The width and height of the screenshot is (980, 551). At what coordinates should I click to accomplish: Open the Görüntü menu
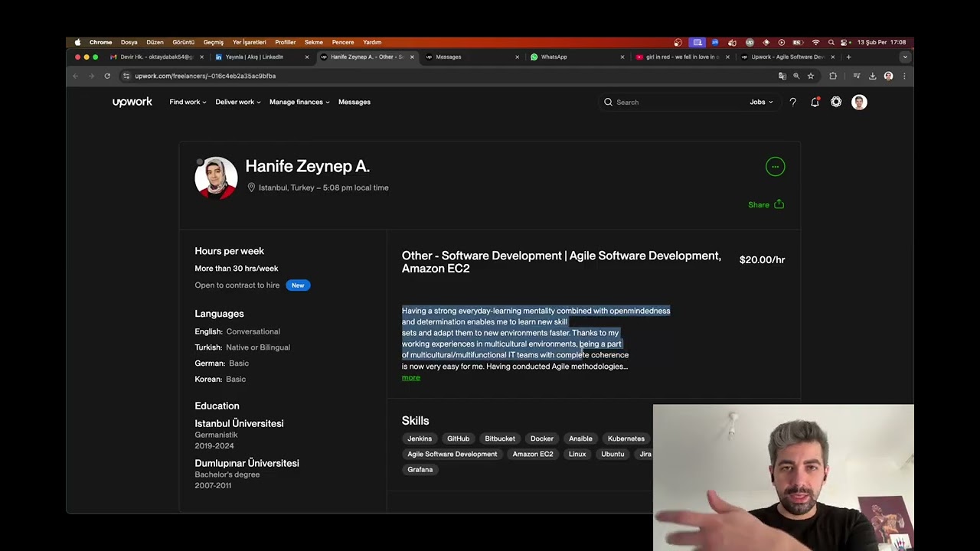click(x=183, y=42)
